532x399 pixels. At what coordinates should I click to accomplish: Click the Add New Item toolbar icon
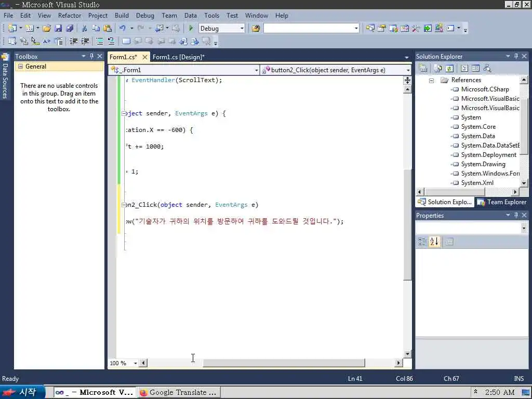click(30, 29)
